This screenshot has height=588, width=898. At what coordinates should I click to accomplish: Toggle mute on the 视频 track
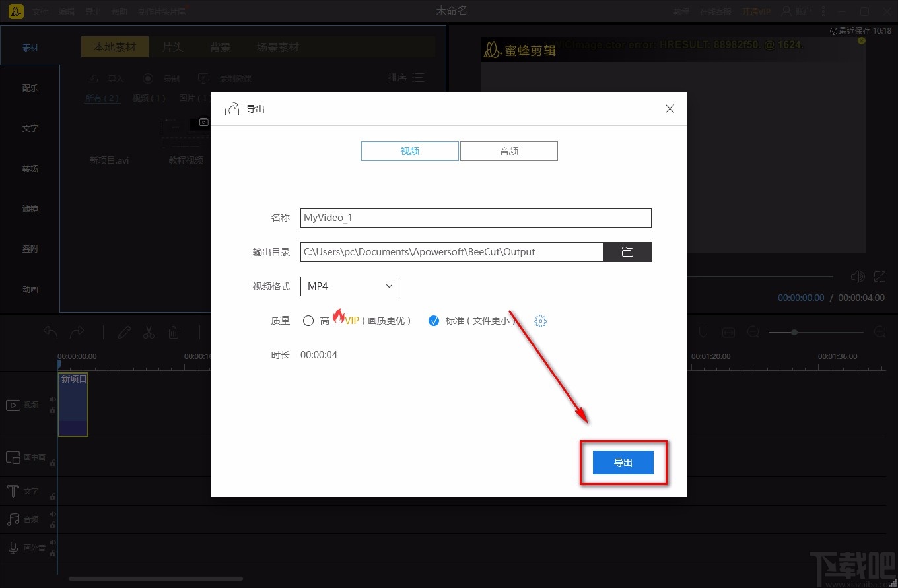click(x=53, y=399)
